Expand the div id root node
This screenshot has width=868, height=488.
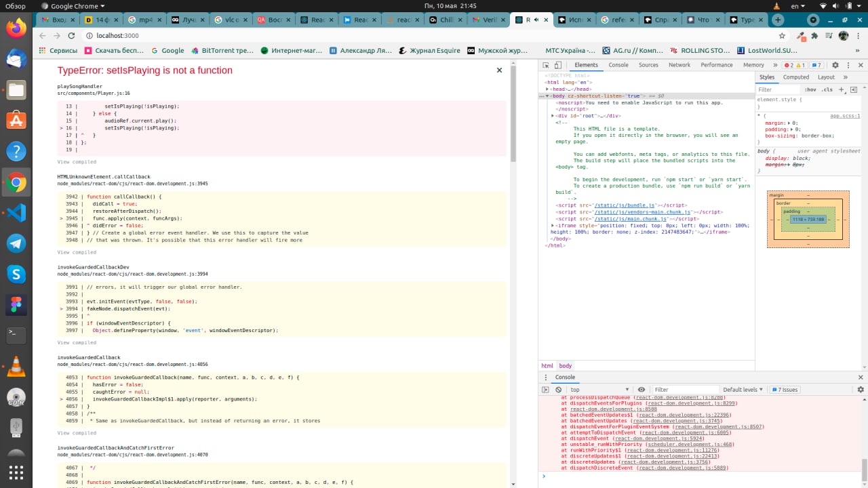pyautogui.click(x=553, y=116)
